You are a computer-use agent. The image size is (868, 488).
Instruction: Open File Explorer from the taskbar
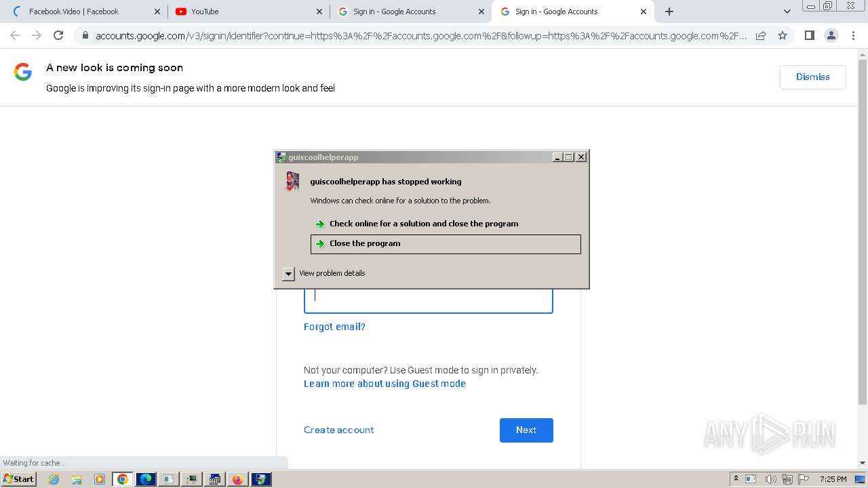(x=77, y=479)
